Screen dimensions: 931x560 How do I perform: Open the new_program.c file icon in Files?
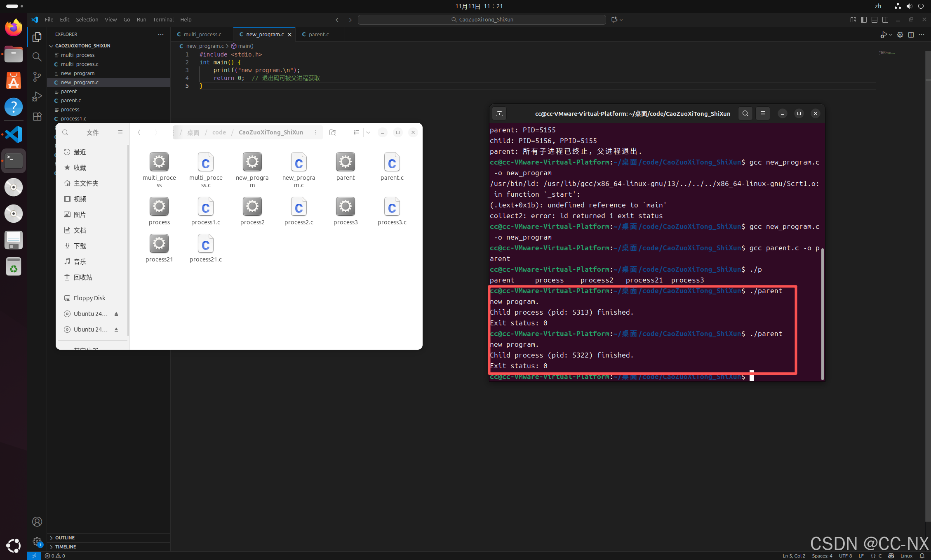coord(299,162)
